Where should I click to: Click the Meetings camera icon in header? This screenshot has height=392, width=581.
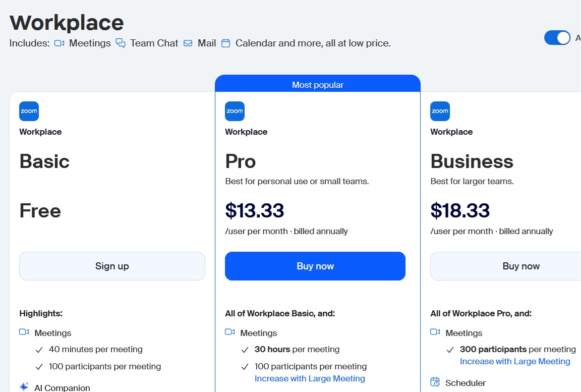(59, 43)
